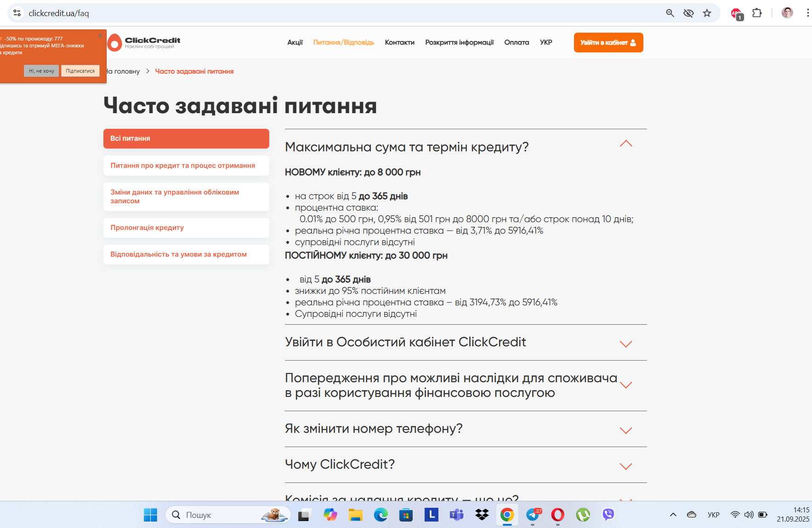Open Chrome's three-dot menu
The width and height of the screenshot is (812, 528).
pyautogui.click(x=807, y=13)
